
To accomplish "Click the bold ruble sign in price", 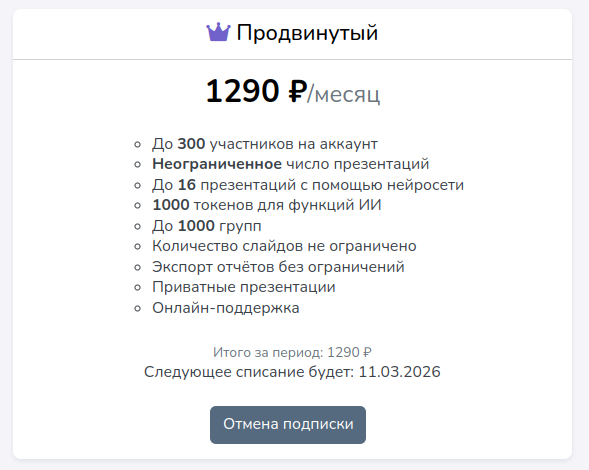I will [298, 92].
